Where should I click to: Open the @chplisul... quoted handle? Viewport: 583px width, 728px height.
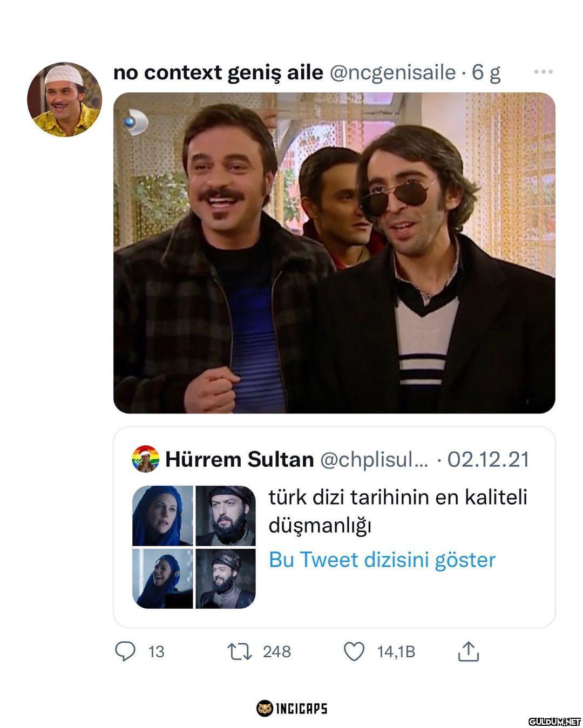tap(374, 459)
